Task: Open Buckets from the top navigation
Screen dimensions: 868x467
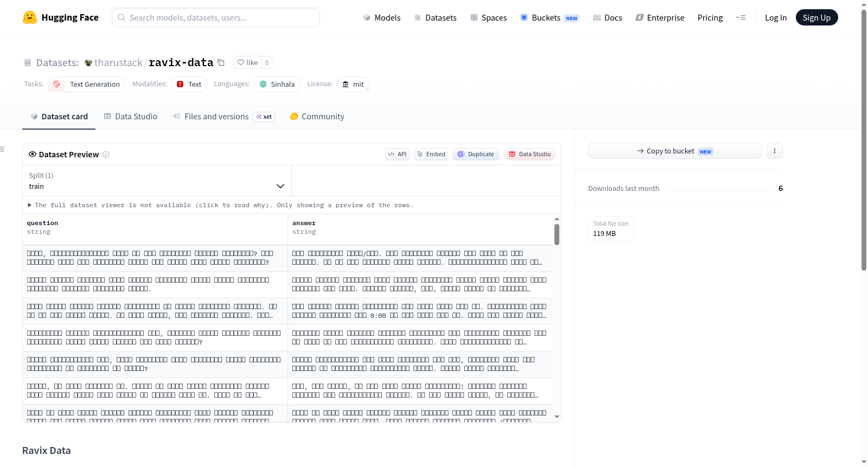Action: tap(550, 17)
